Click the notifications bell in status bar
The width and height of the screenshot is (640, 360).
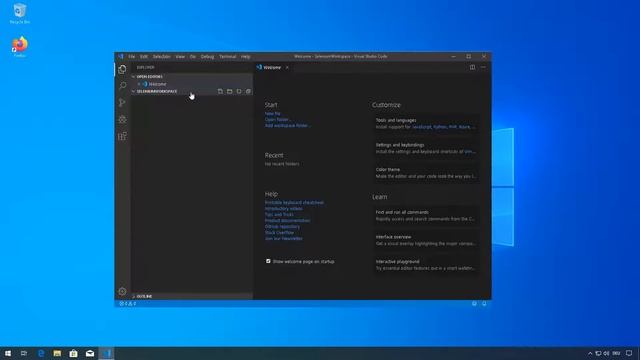coord(484,304)
